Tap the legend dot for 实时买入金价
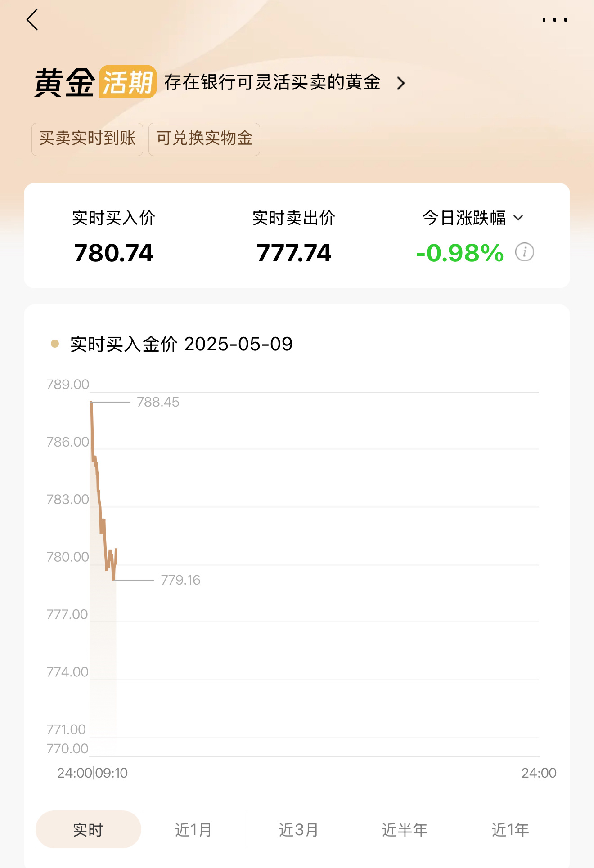Viewport: 594px width, 868px height. pos(55,344)
